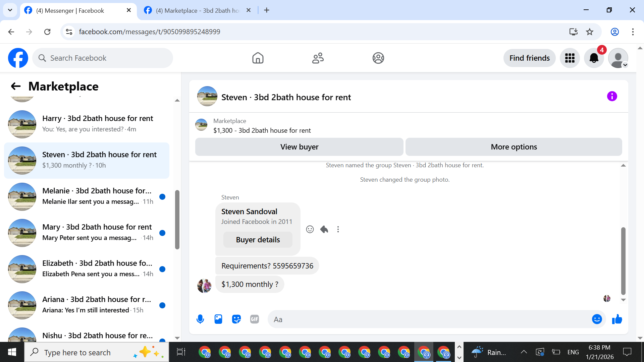
Task: Click the Aa message input field
Action: tap(429, 319)
